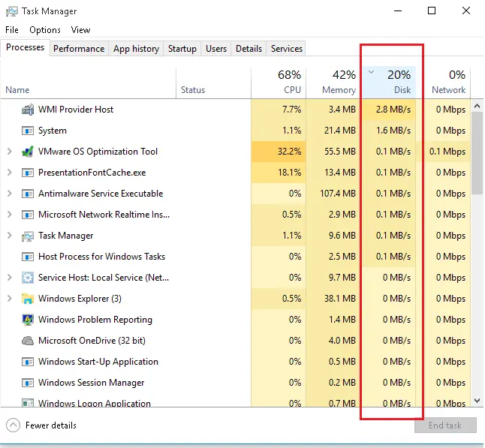Click the 38.1 MB memory value
Screen dimensions: 485x448
[340, 299]
